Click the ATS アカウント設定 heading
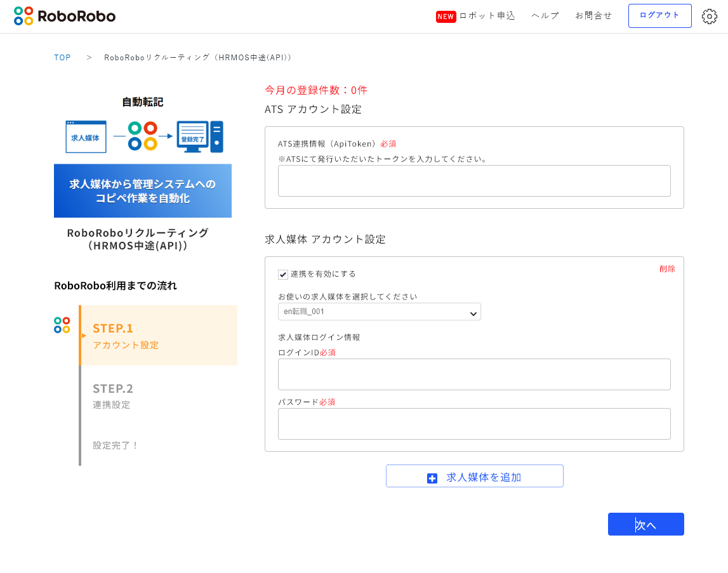Viewport: 728px width, 573px height. 313,109
